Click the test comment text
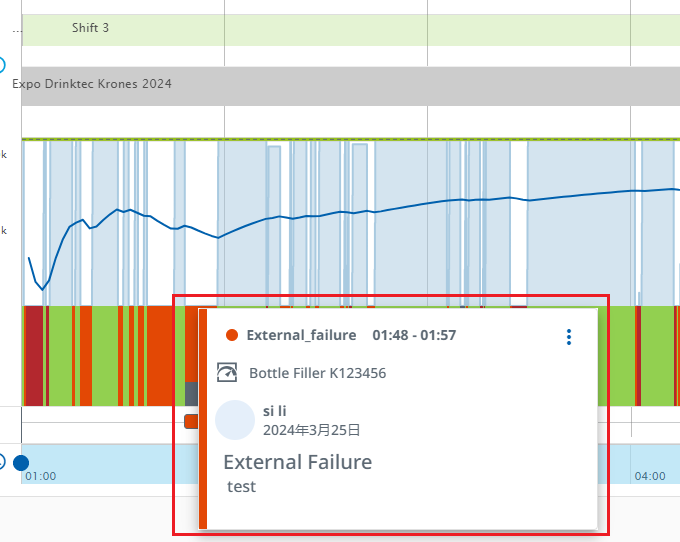 coord(241,487)
